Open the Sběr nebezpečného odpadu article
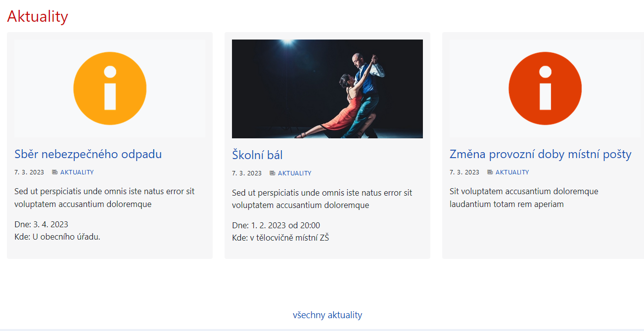 88,154
